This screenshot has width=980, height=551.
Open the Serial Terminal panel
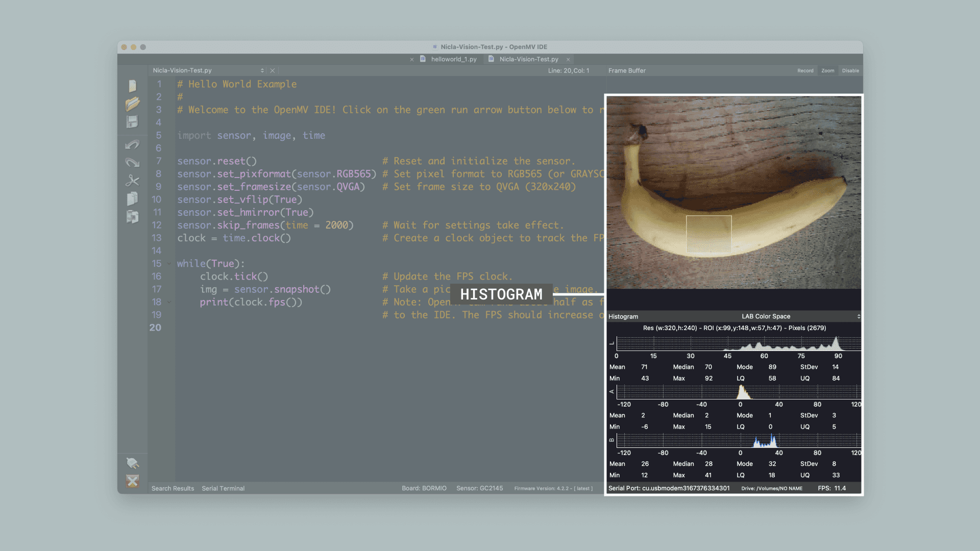pos(223,488)
